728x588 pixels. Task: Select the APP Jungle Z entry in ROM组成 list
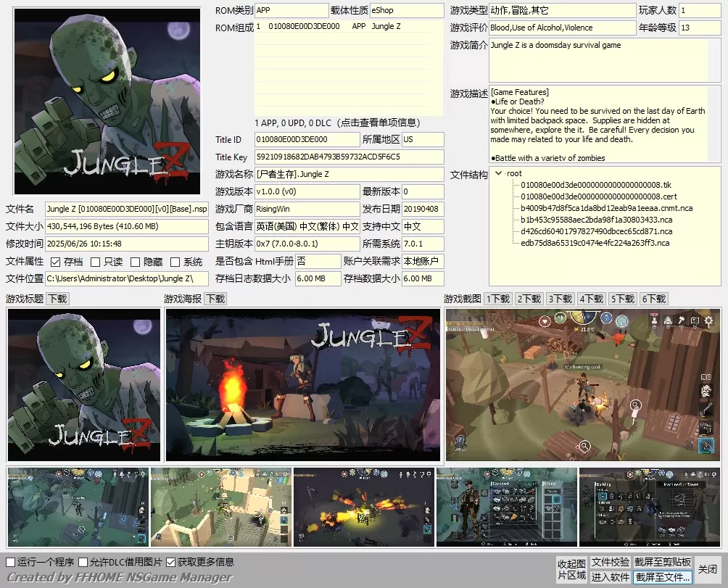click(326, 26)
